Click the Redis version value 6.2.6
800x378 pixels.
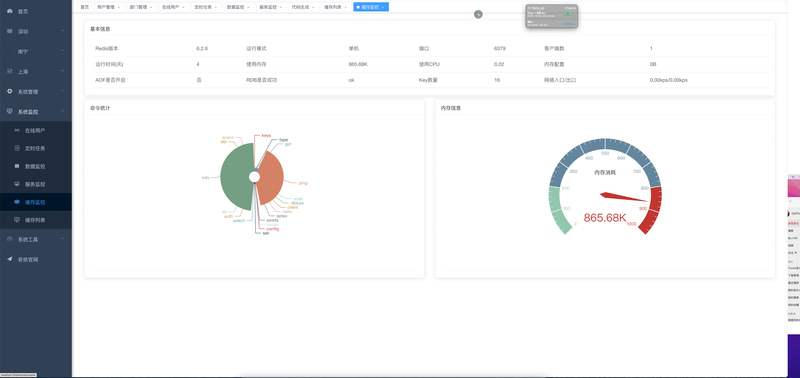tap(202, 48)
